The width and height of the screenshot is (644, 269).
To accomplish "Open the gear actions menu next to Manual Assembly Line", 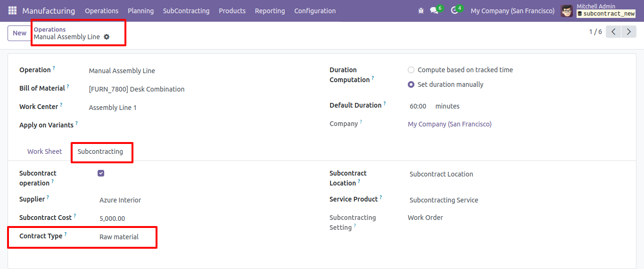I will pyautogui.click(x=107, y=37).
